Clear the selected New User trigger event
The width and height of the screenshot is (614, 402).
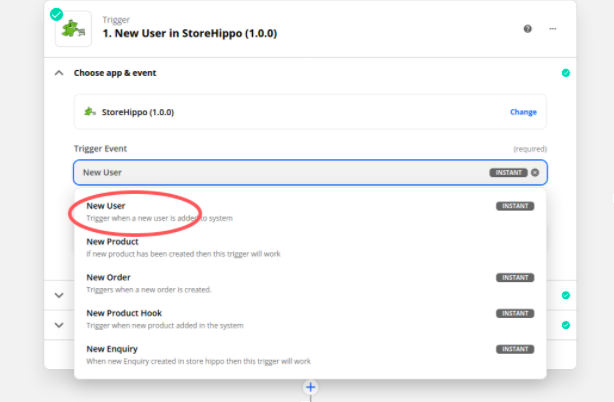[x=535, y=173]
